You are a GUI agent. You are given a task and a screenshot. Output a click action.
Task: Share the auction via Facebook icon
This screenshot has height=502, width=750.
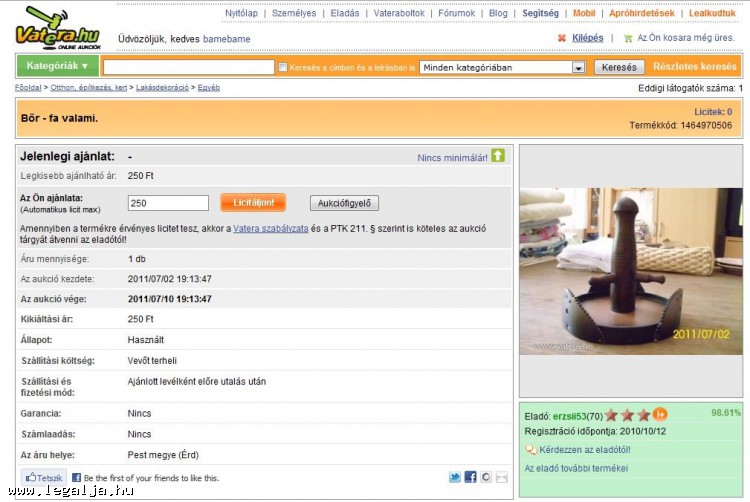click(x=470, y=477)
